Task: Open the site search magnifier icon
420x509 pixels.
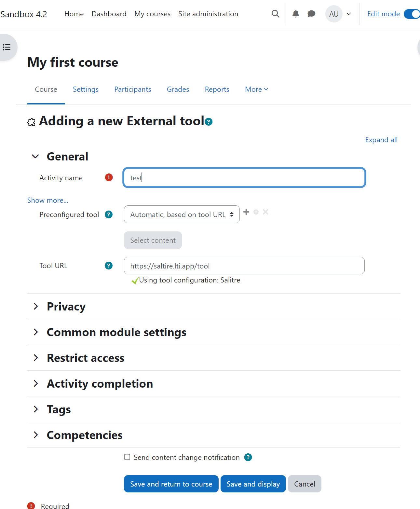Action: (x=275, y=14)
